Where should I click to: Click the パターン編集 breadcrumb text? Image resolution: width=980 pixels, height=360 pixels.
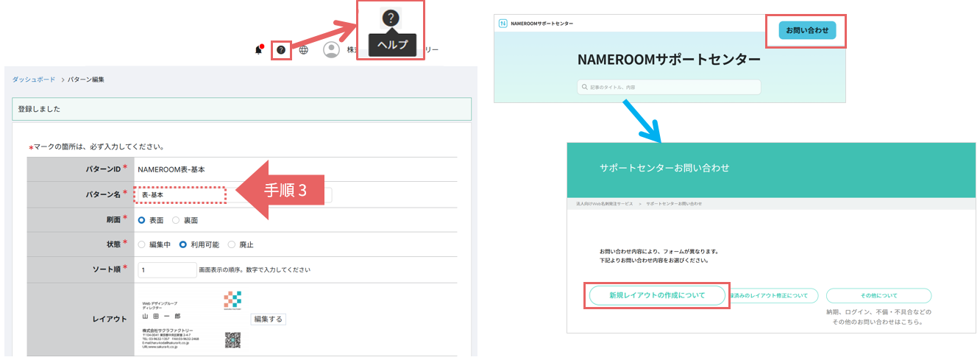click(86, 79)
